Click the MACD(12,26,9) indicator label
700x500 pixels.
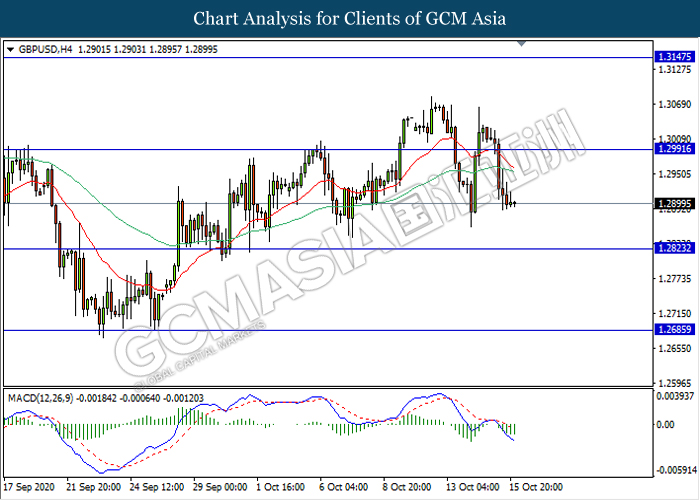pos(41,398)
